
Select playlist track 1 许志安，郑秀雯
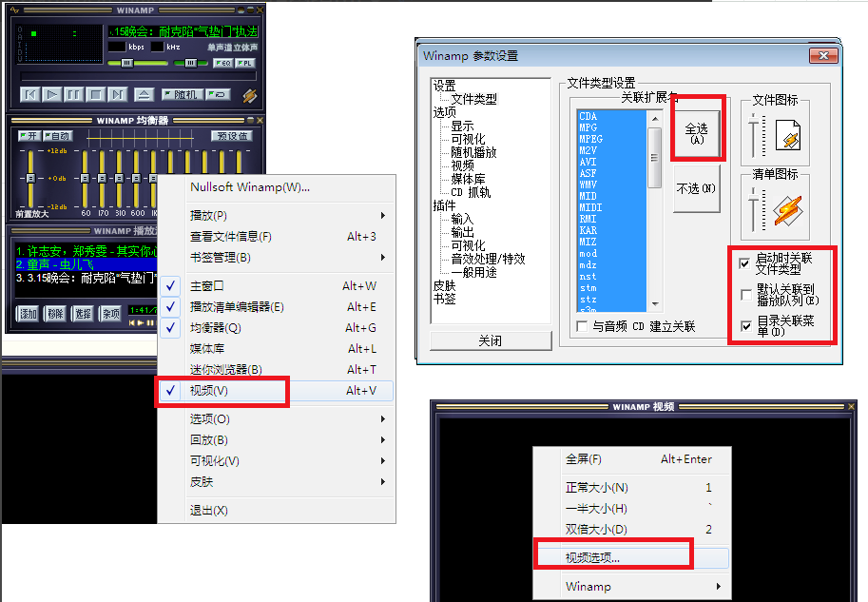click(x=86, y=251)
